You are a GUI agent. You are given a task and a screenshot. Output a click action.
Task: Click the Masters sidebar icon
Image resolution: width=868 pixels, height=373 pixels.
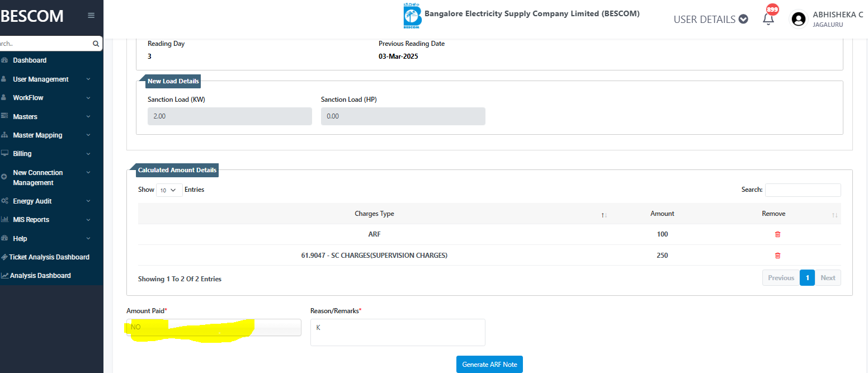pyautogui.click(x=4, y=116)
